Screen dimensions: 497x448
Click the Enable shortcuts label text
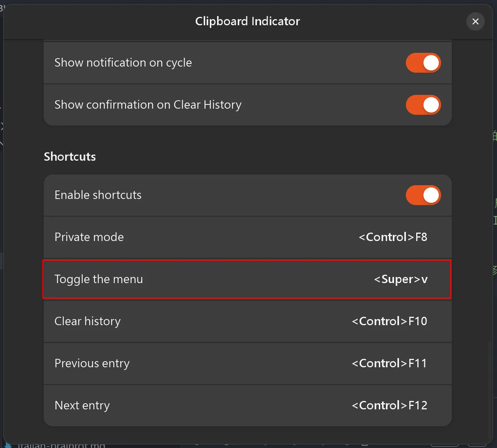click(x=98, y=195)
